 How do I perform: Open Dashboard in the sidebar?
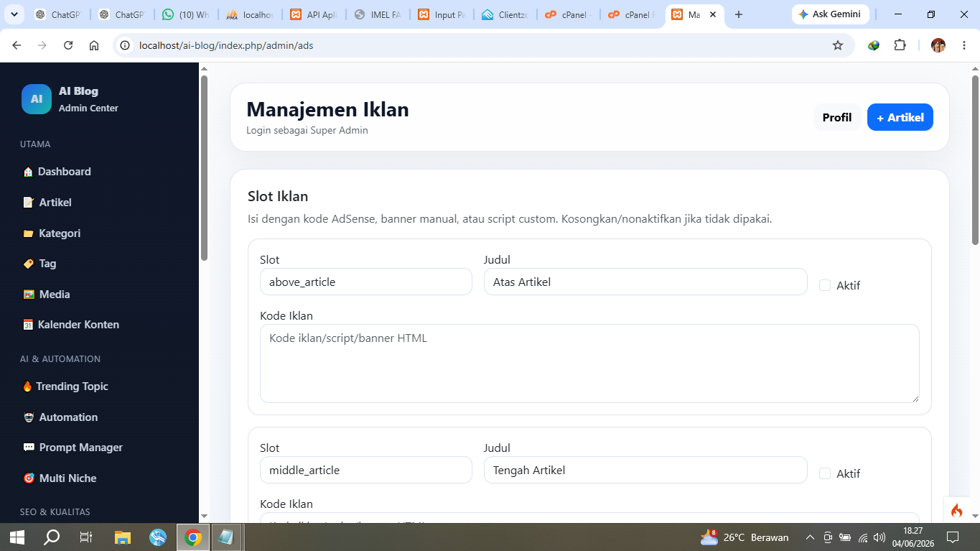[57, 172]
